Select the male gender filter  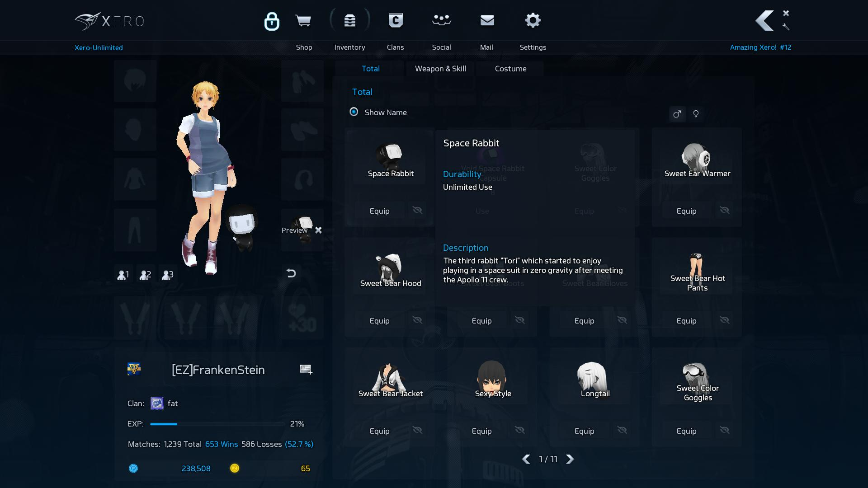coord(677,114)
